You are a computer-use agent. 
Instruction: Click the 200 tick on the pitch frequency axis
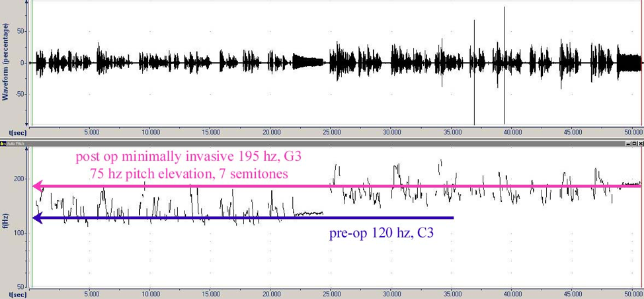(19, 179)
